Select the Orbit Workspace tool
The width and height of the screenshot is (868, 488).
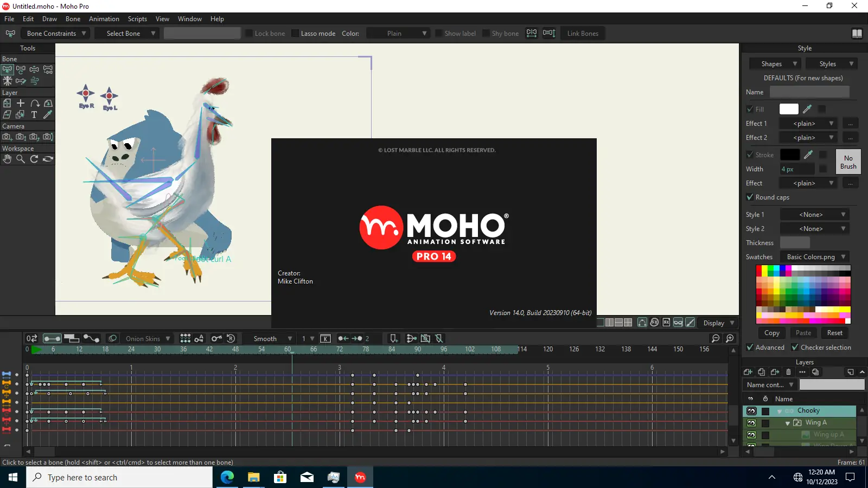[x=48, y=159]
